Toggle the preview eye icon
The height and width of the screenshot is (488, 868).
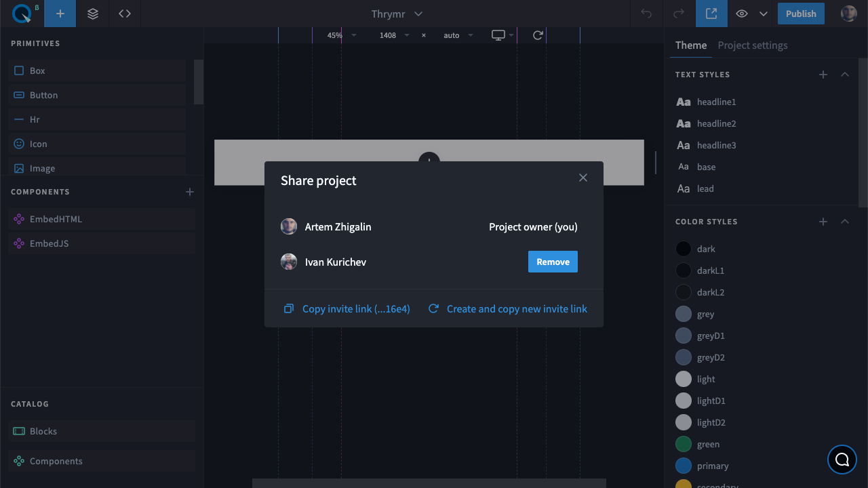[743, 14]
